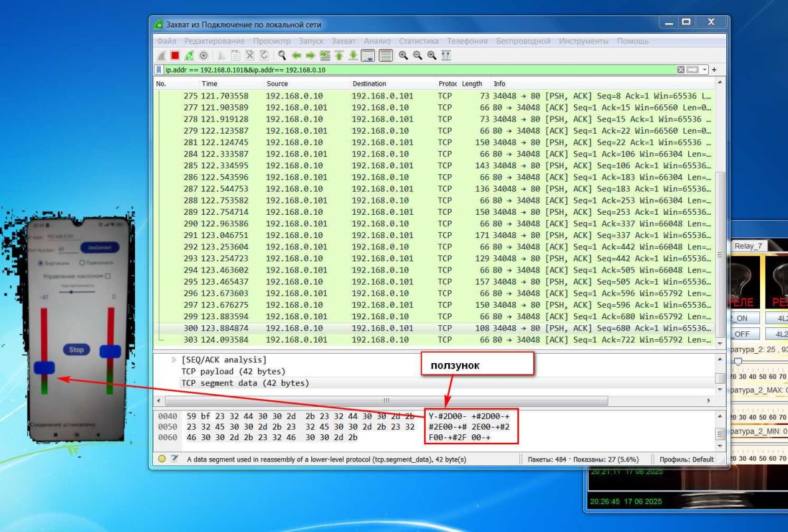Viewport: 788px width, 532px height.
Task: Expand the [SEQ/ACK analysis] tree node
Action: [x=175, y=360]
